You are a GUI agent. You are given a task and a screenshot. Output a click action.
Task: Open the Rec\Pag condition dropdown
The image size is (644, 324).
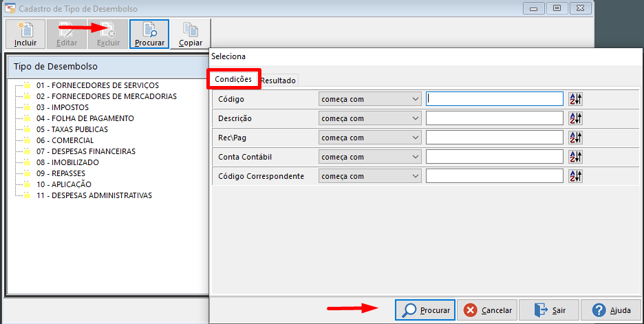coord(370,138)
